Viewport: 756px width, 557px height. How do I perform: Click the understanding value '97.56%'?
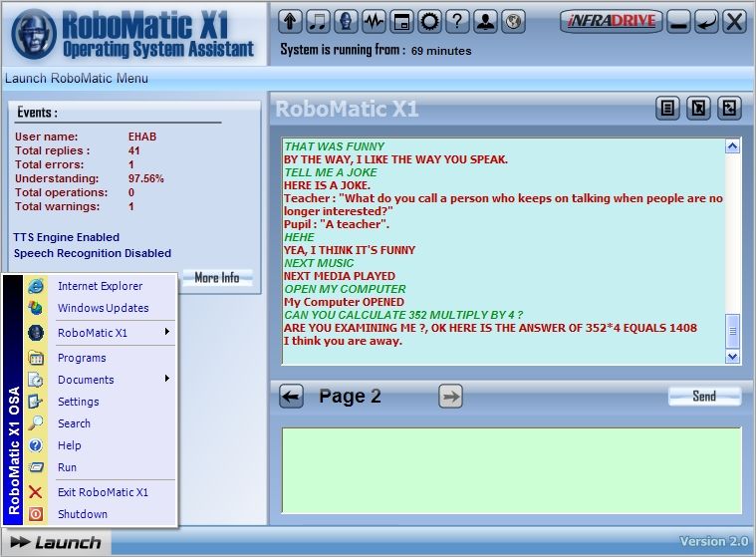pyautogui.click(x=146, y=178)
